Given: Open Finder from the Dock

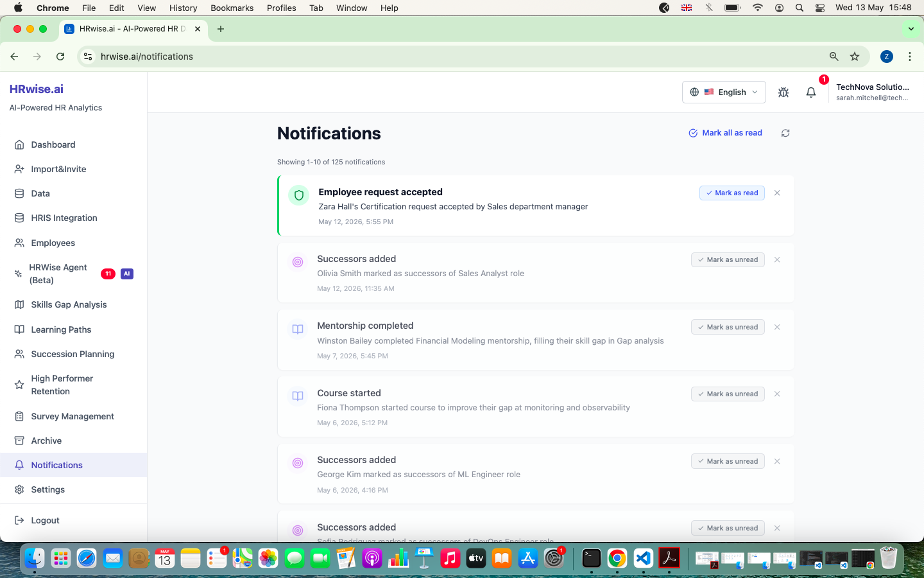Looking at the screenshot, I should [x=35, y=558].
